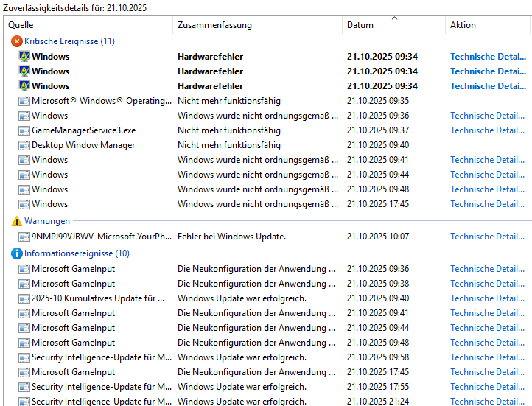Click the Security Intelligence-Update 17:55 row icon
This screenshot has width=532, height=406.
[x=24, y=388]
